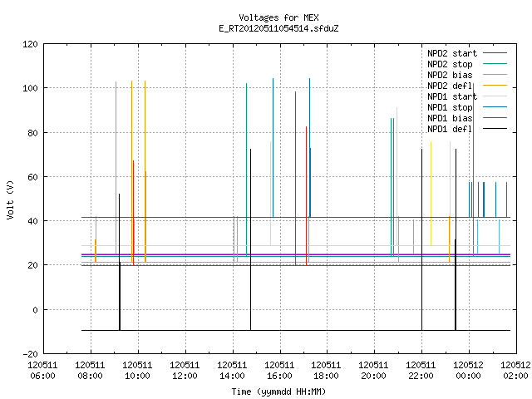Select the filename E_RT20120511054514.sfduZ
Viewport: 532px width, 399px height.
[x=278, y=28]
